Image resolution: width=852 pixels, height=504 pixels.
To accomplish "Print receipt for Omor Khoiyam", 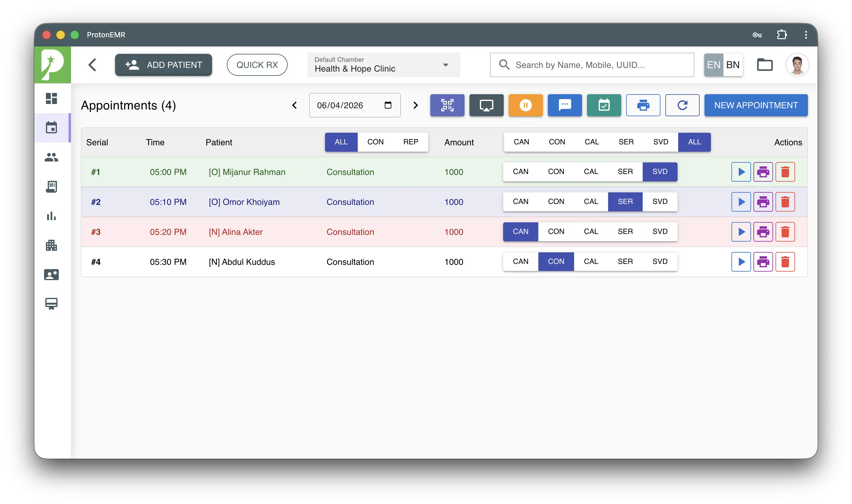I will tap(763, 202).
